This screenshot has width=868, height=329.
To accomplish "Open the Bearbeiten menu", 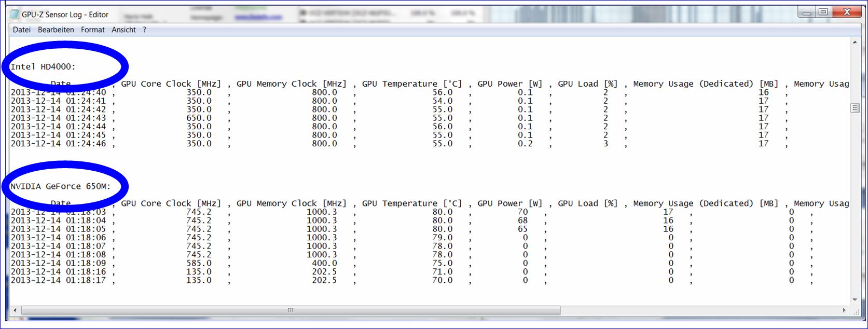I will [56, 30].
